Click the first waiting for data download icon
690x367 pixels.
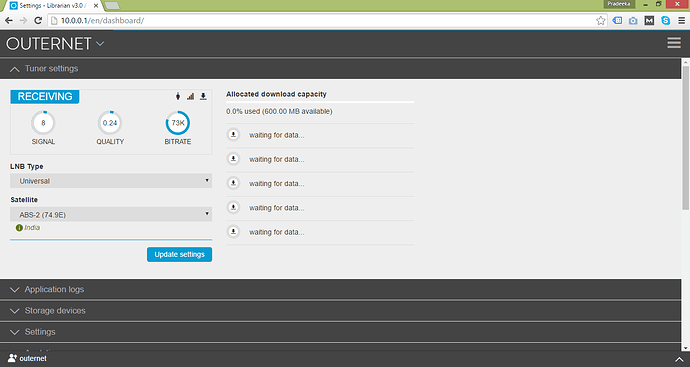pyautogui.click(x=233, y=135)
